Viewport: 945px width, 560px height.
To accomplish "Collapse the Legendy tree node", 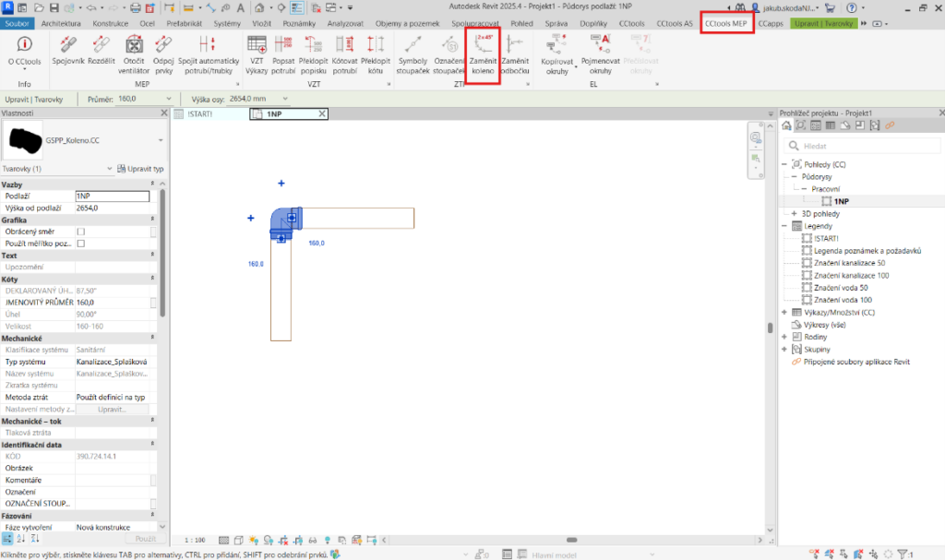I will click(x=784, y=226).
